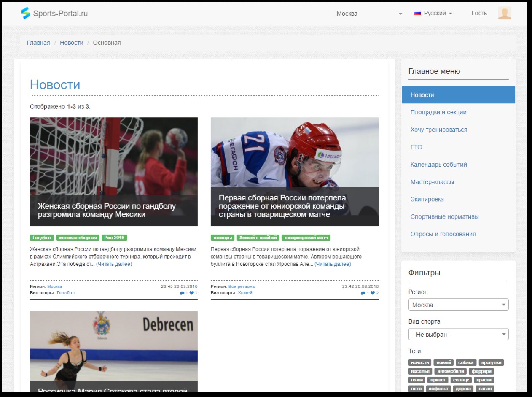Open the figure skater Debrecen photo thumbnail
Viewport: 532px width, 397px height.
coord(114,351)
